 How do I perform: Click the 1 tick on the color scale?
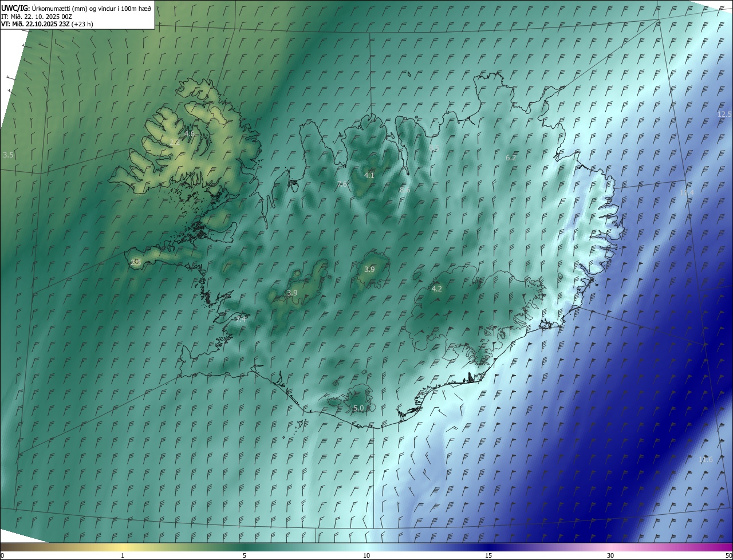[123, 555]
